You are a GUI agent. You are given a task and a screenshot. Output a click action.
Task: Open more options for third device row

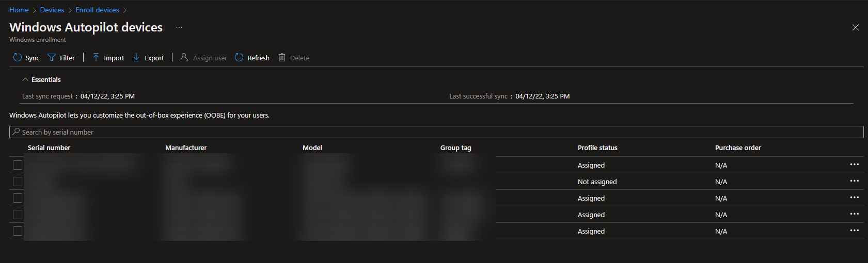[855, 198]
